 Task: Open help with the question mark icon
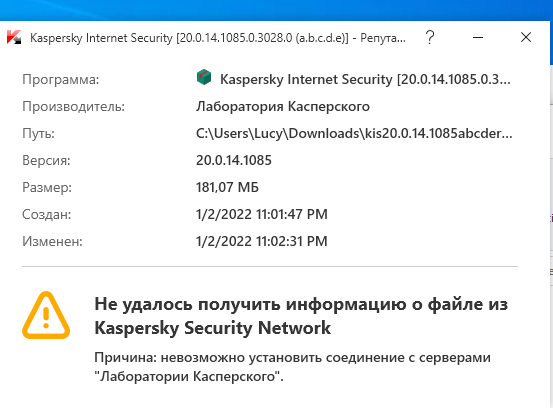pos(430,37)
